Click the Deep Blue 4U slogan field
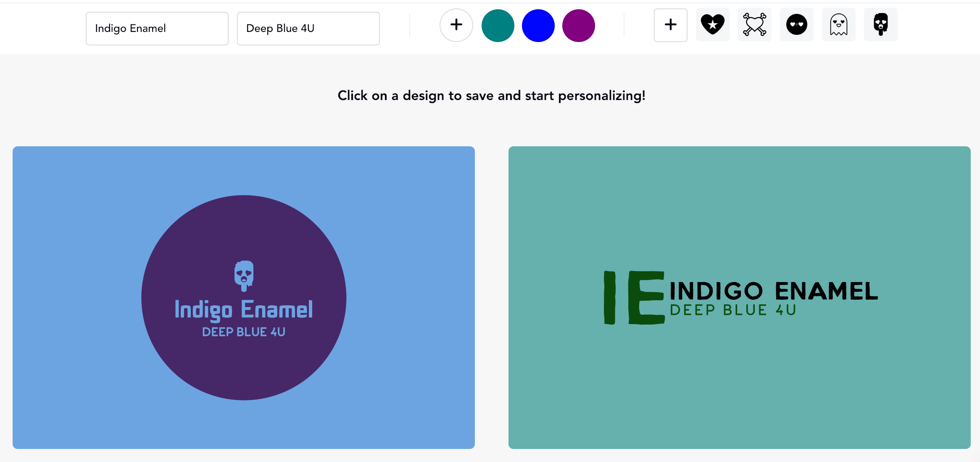 pyautogui.click(x=308, y=29)
